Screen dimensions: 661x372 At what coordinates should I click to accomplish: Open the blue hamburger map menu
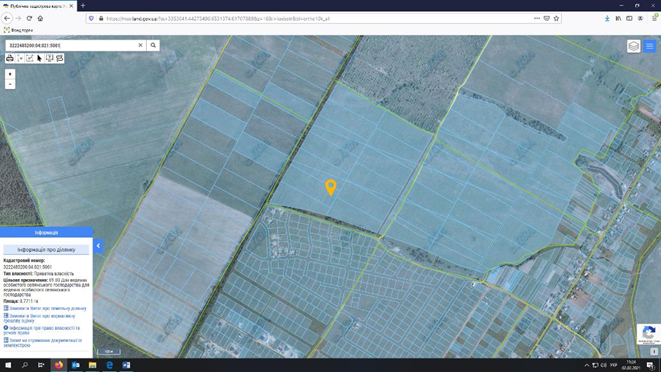point(650,46)
